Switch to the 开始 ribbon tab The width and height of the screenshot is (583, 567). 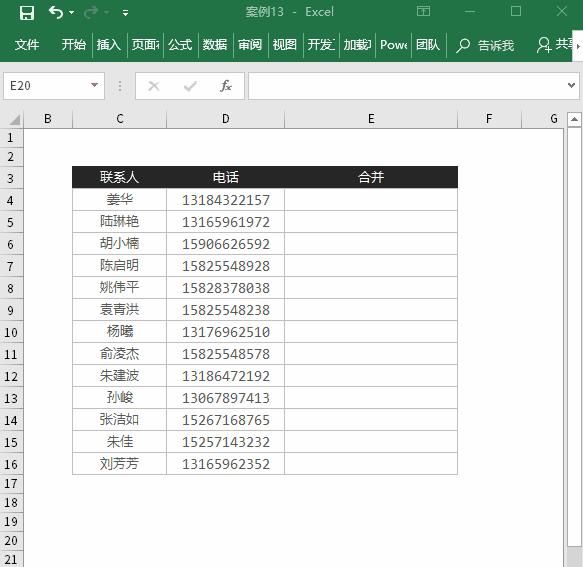(x=74, y=45)
